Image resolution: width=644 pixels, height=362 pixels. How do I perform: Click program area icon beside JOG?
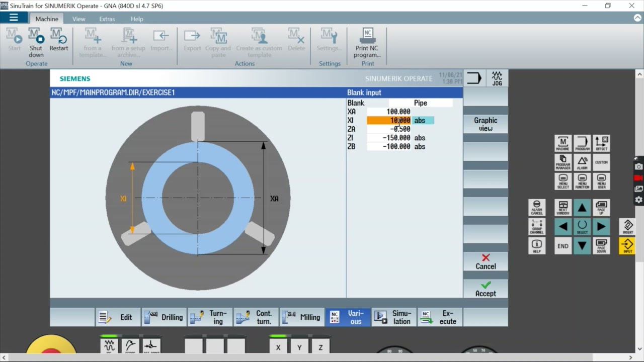[x=474, y=78]
